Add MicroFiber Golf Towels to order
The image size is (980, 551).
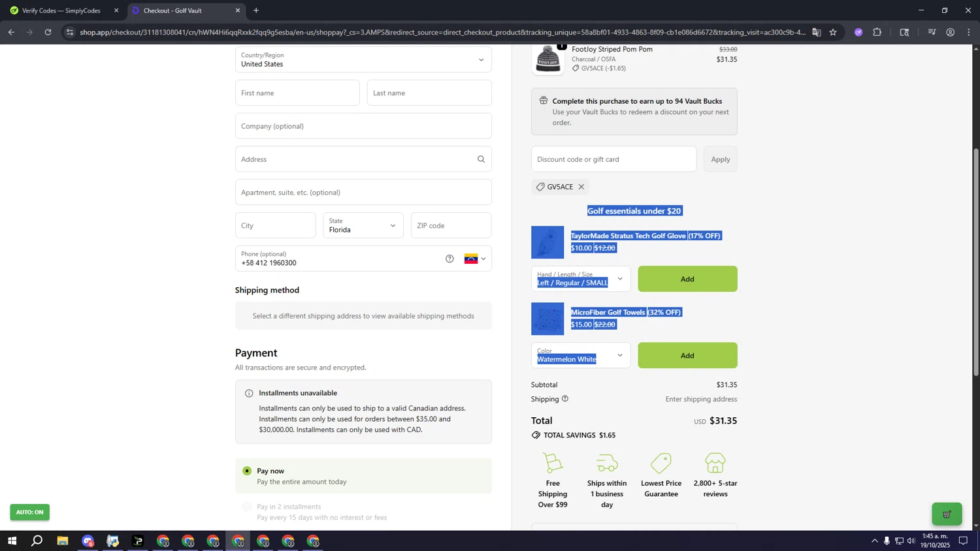687,355
